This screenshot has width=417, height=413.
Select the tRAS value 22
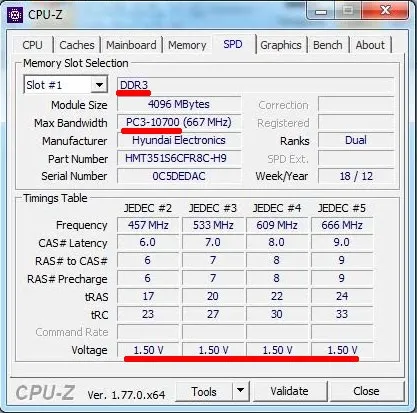pos(277,296)
